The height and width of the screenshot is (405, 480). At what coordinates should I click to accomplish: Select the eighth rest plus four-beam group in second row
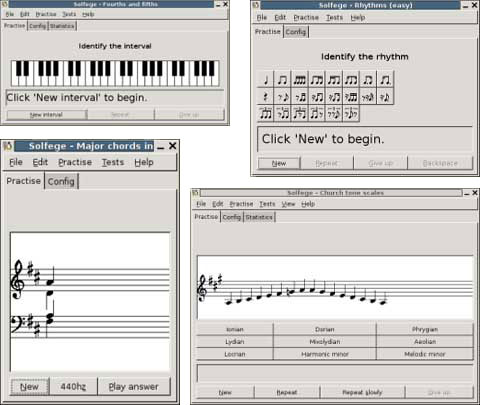[x=351, y=97]
